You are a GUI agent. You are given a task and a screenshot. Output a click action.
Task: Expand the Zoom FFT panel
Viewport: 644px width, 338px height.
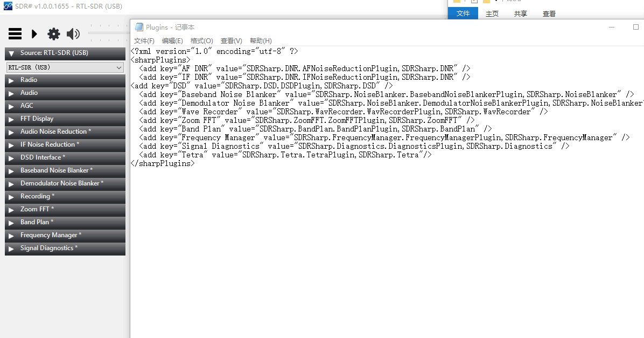click(x=65, y=210)
